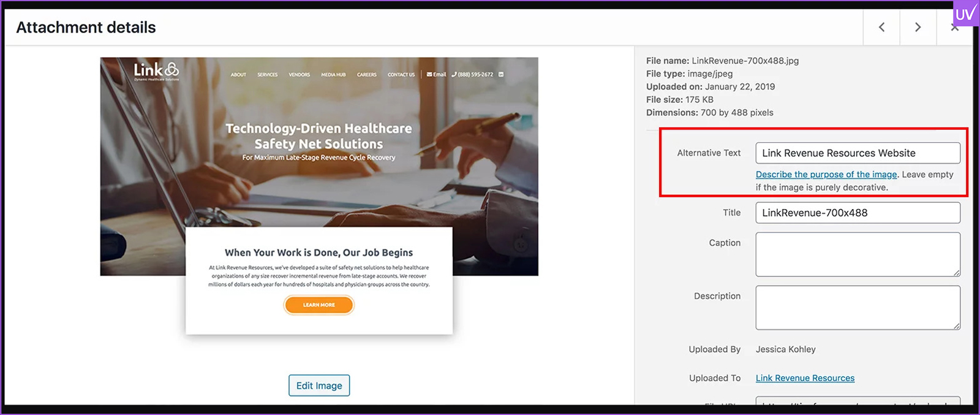Click the Email envelope icon in preview
This screenshot has width=980, height=415.
[430, 74]
